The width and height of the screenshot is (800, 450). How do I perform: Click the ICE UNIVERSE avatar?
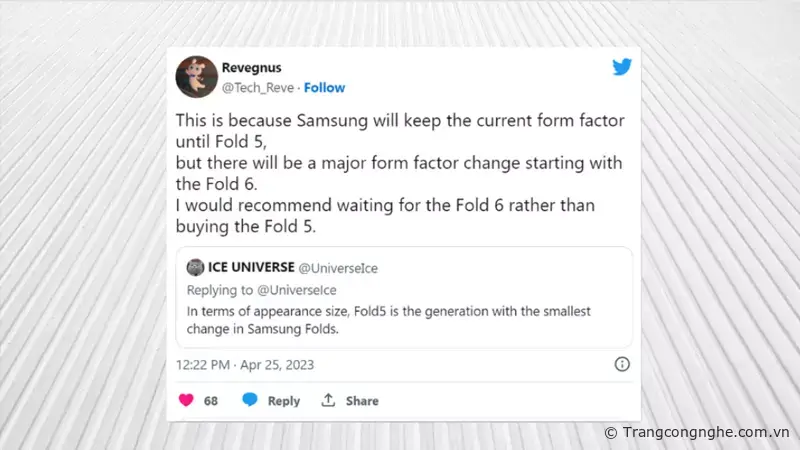[x=194, y=268]
